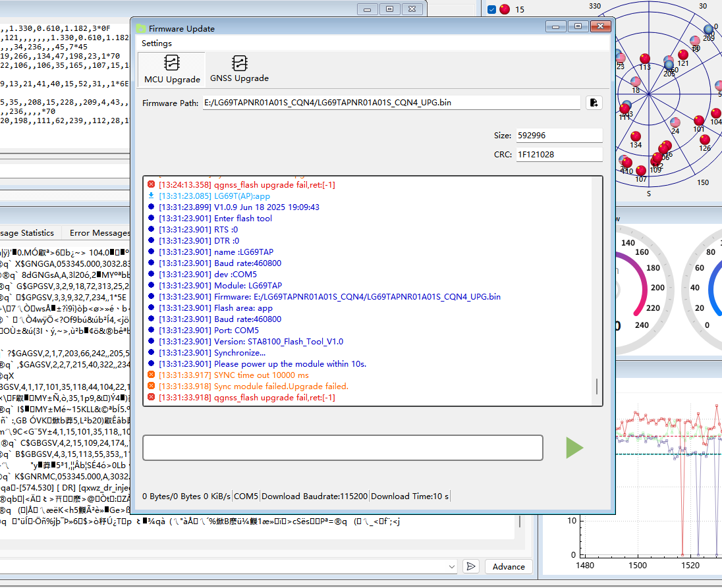722x588 pixels.
Task: Start the upgrade with green play button
Action: pyautogui.click(x=574, y=448)
